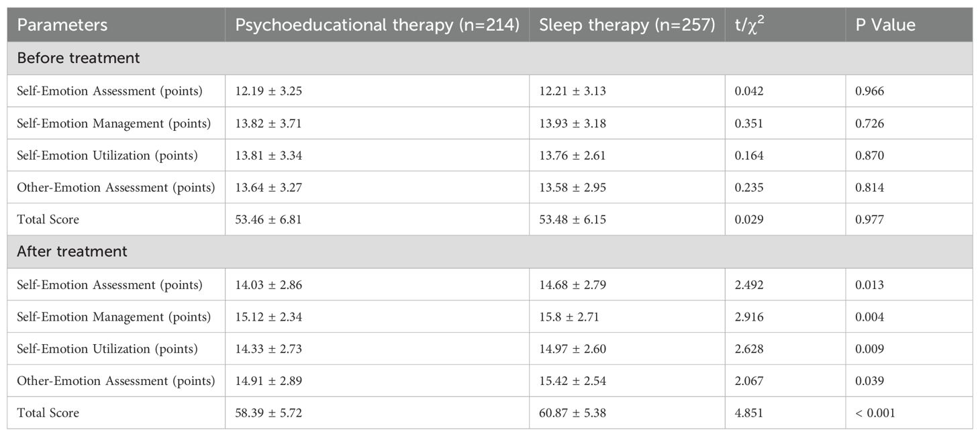Click the value 13.93 ± 3.18

click(573, 123)
